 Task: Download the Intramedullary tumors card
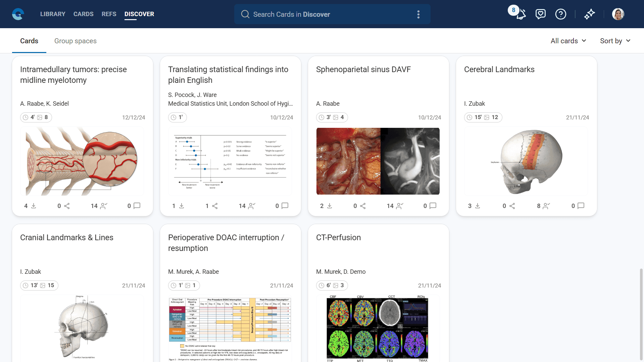(x=34, y=206)
